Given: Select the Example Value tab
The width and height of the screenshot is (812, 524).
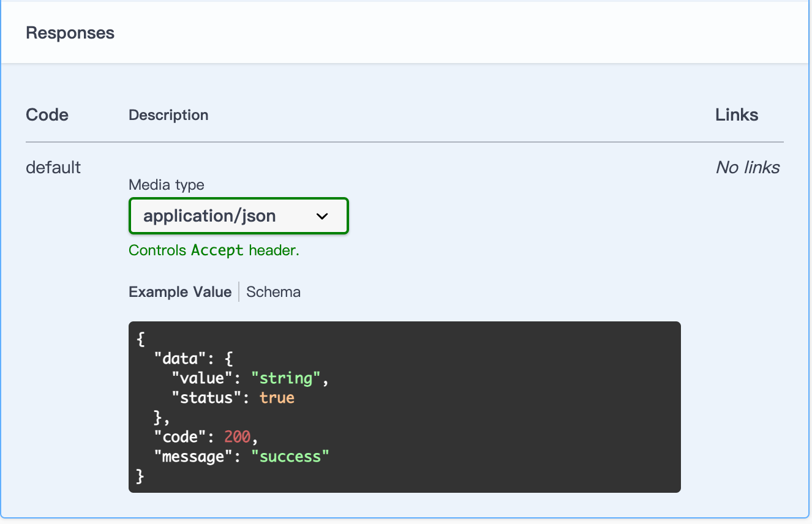Looking at the screenshot, I should [180, 292].
